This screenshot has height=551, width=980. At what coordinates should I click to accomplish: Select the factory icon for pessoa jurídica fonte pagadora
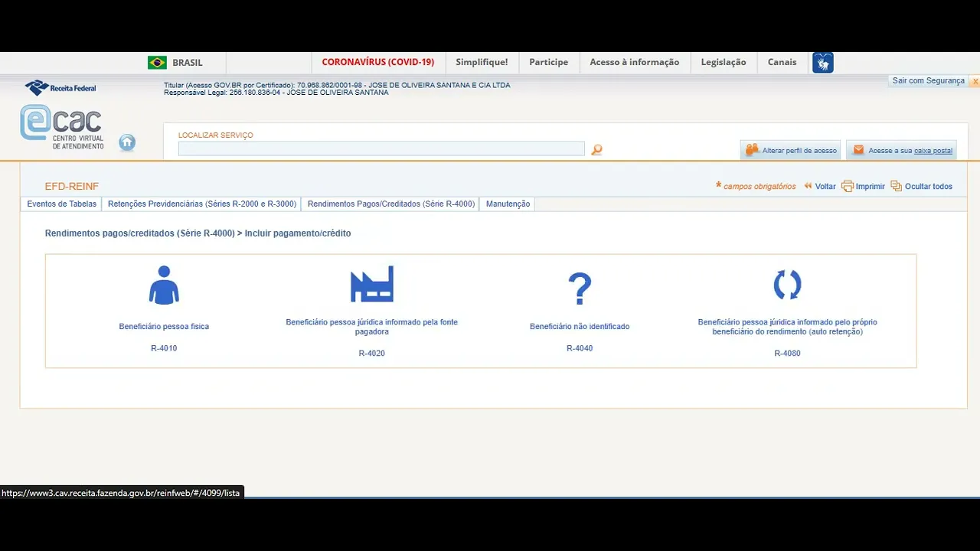tap(372, 285)
